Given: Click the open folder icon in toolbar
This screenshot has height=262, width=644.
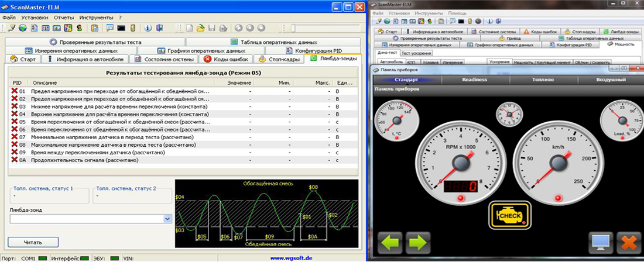Looking at the screenshot, I should click(x=200, y=28).
